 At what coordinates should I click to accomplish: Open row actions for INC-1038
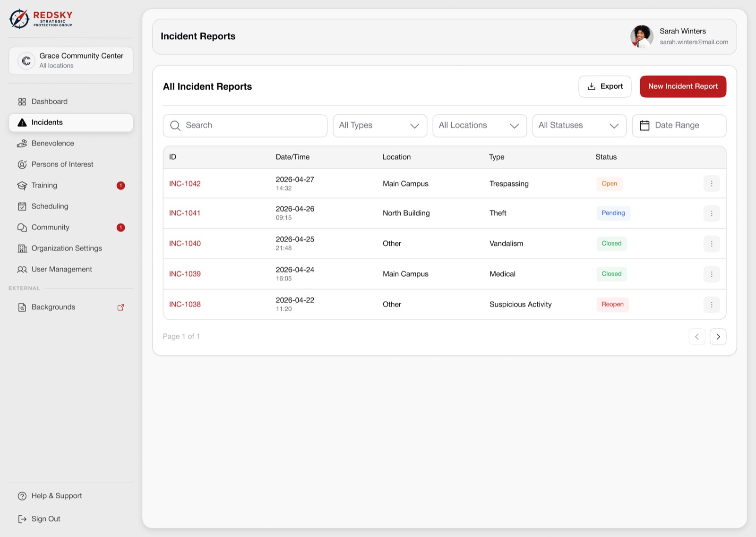tap(712, 305)
